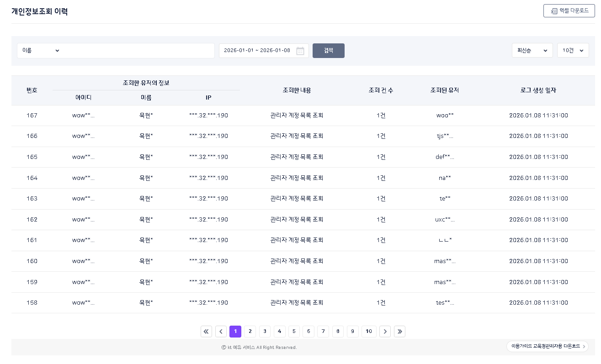Screen dimensions: 601x364
Task: Click the 검색 search button
Action: click(x=328, y=51)
